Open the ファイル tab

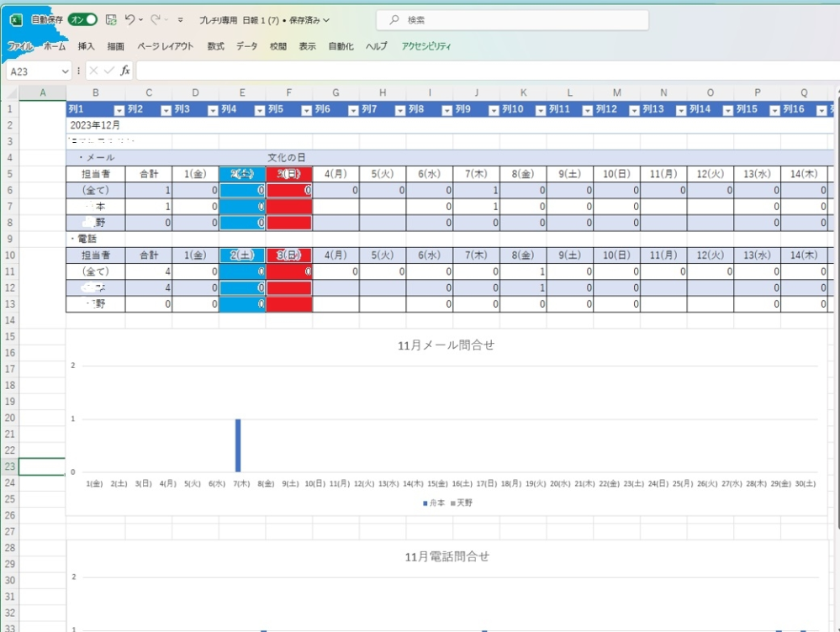coord(20,46)
